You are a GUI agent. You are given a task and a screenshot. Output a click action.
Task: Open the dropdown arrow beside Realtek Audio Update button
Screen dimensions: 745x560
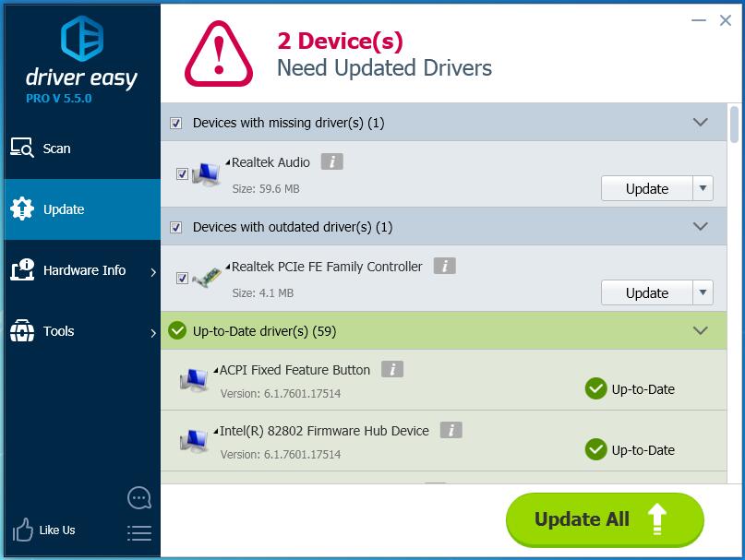click(x=703, y=188)
